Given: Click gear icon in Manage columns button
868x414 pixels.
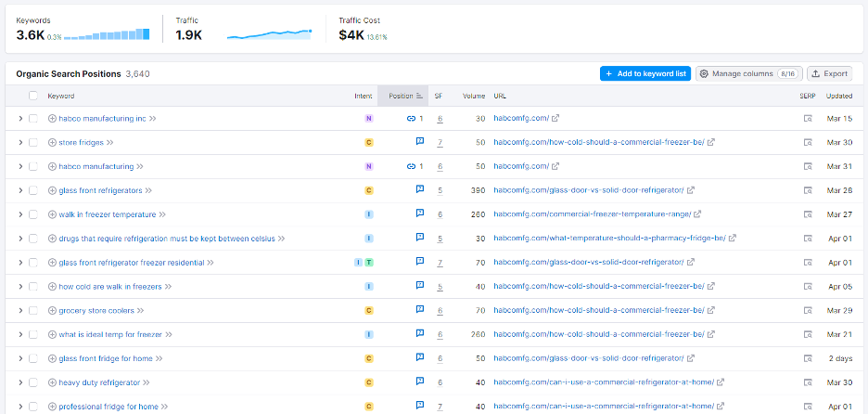Looking at the screenshot, I should [x=704, y=73].
